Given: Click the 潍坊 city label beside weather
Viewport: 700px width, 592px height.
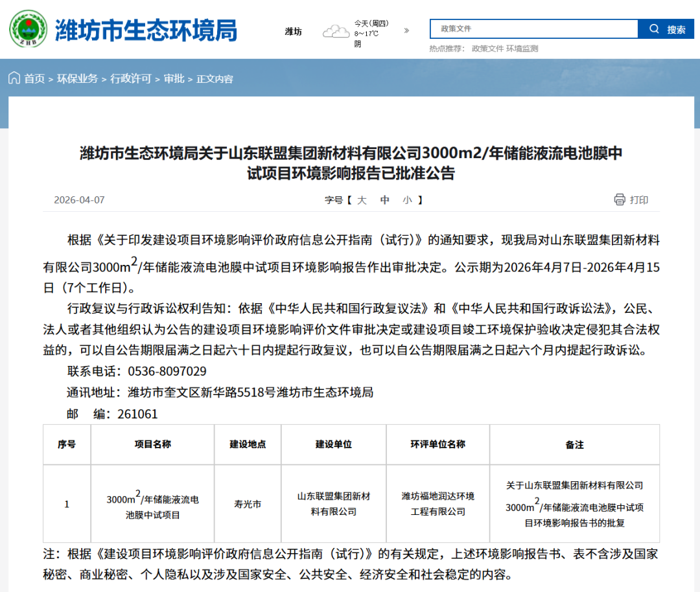Looking at the screenshot, I should pos(294,31).
